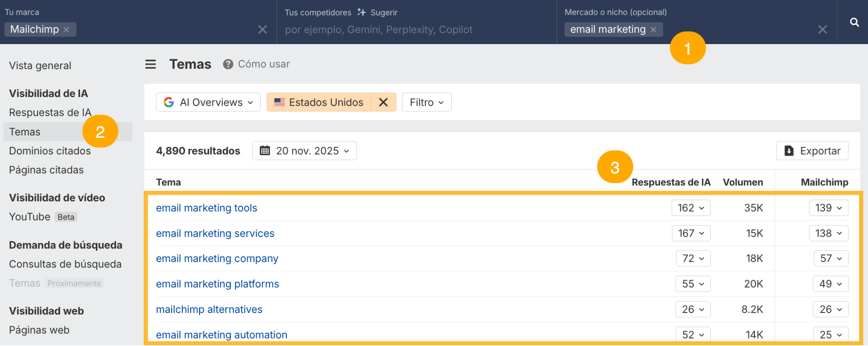Remove the Mailchimp brand tag

click(x=67, y=30)
